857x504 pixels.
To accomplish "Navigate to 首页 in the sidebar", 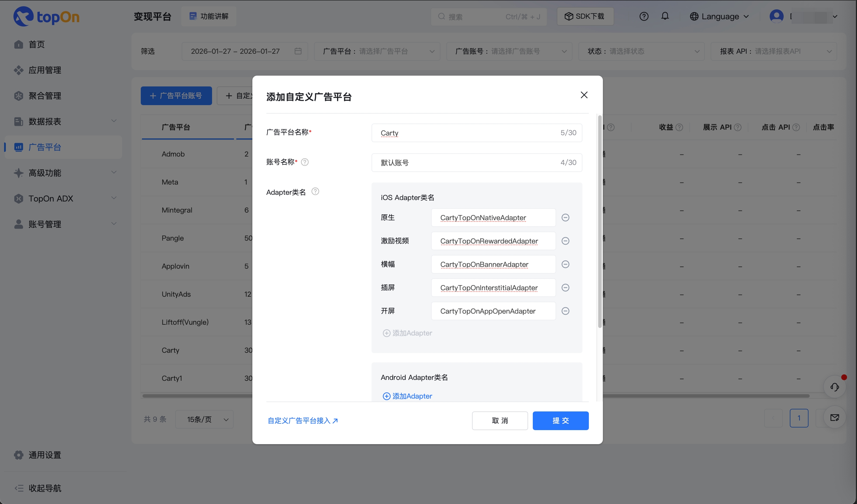I will (37, 44).
